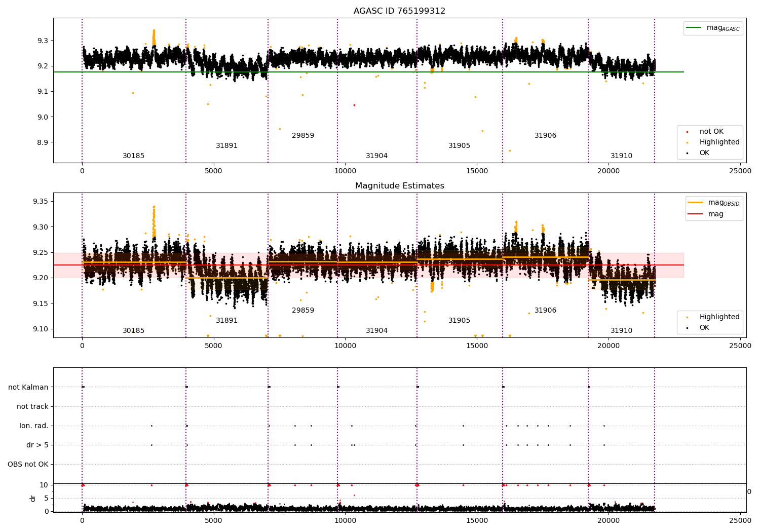Click obsid label 31904 in the top plot
This screenshot has width=760, height=532.
click(376, 156)
